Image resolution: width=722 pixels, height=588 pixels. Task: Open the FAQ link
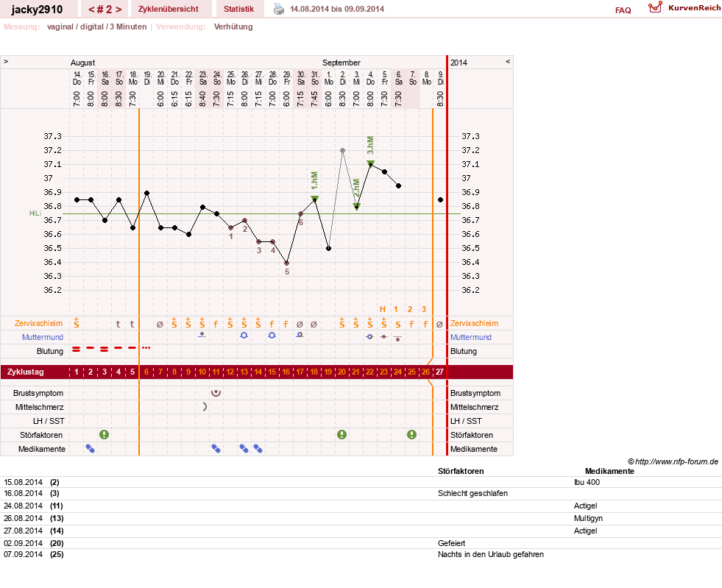click(623, 10)
